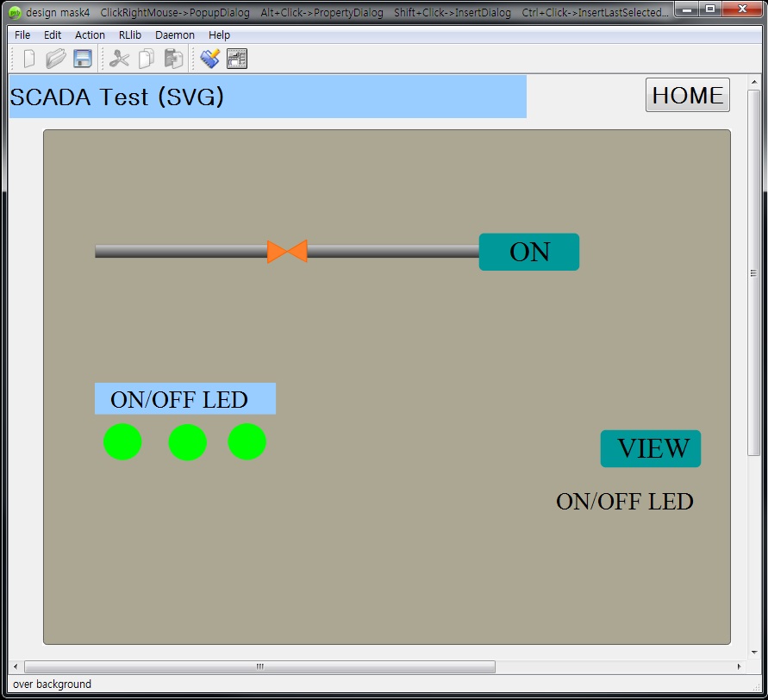The width and height of the screenshot is (768, 700).
Task: Toggle the middle green LED indicator
Action: click(186, 441)
